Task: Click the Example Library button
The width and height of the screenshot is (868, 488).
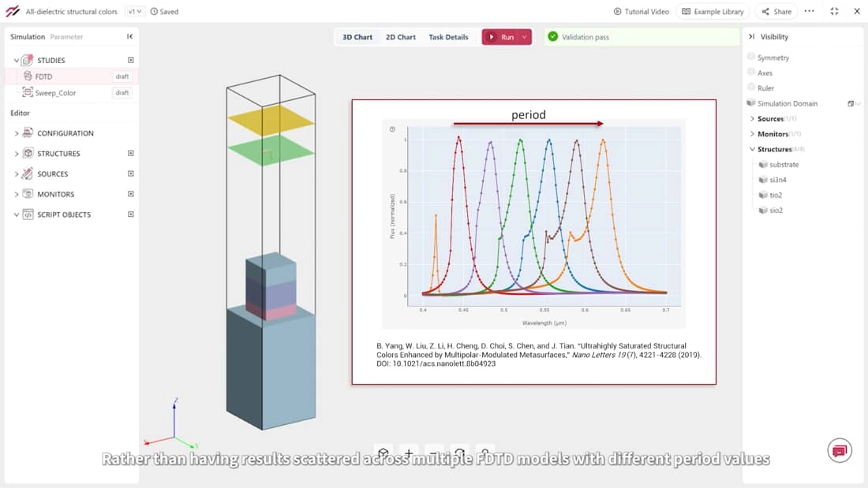Action: tap(713, 12)
